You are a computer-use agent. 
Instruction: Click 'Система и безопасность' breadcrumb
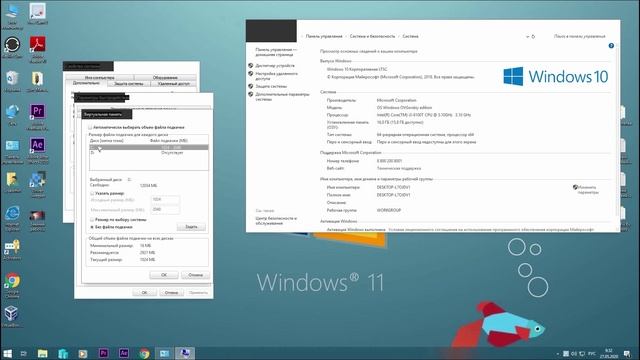(372, 36)
